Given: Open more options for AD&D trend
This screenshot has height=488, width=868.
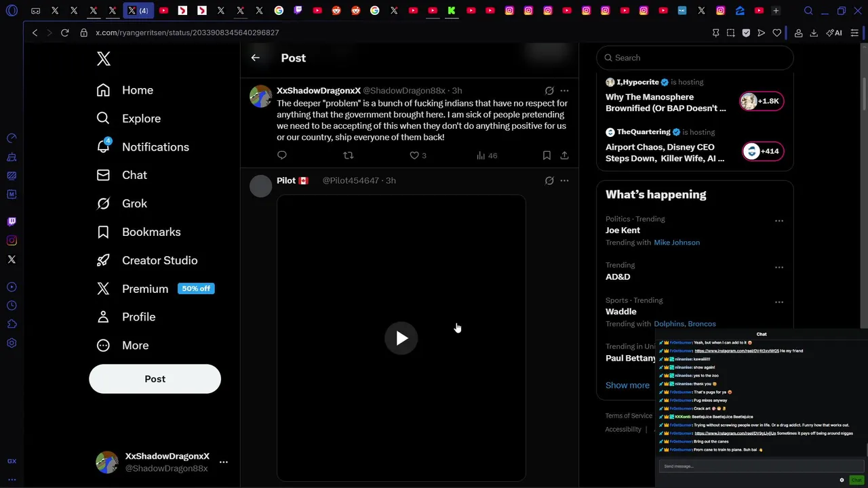Looking at the screenshot, I should coord(779,267).
